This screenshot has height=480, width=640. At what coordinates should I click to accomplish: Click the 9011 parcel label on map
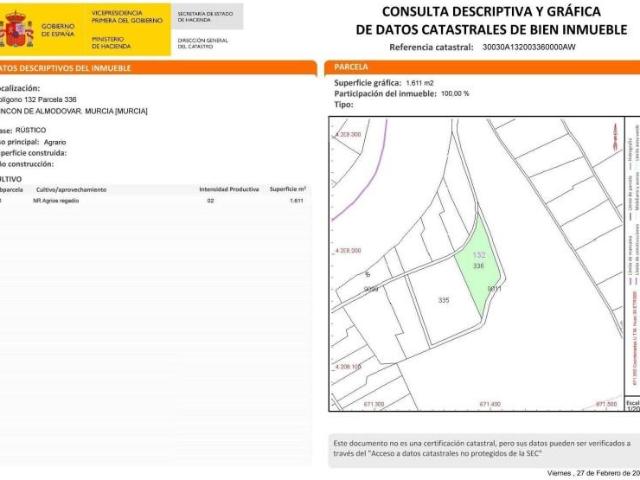point(494,289)
